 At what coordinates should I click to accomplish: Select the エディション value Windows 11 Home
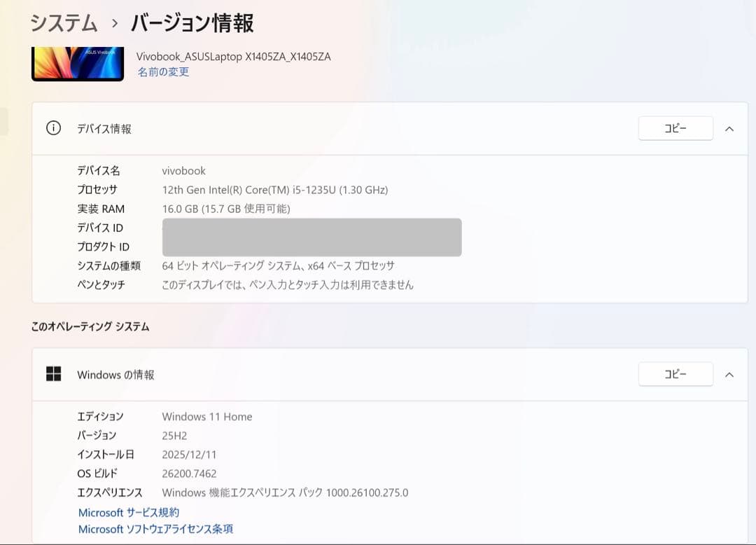tap(207, 416)
